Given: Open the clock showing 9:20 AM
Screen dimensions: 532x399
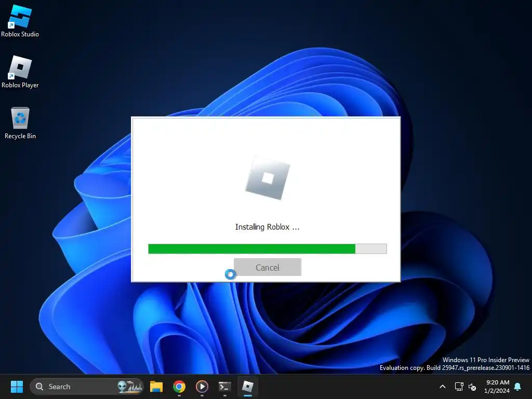Looking at the screenshot, I should coord(497,387).
